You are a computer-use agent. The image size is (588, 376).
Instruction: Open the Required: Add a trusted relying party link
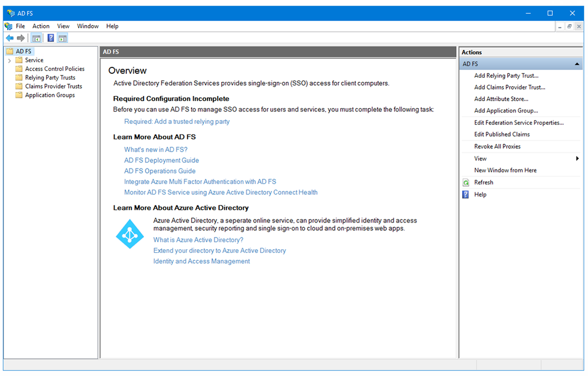coord(176,121)
